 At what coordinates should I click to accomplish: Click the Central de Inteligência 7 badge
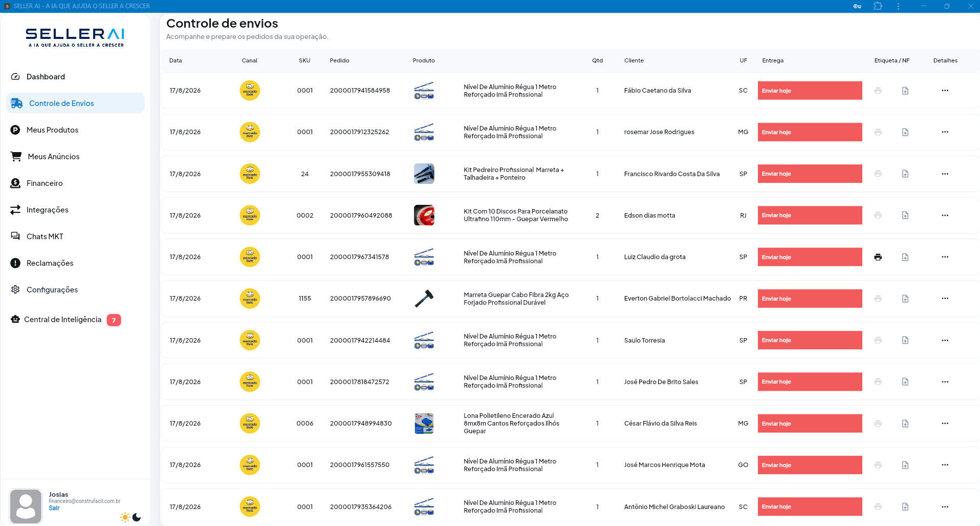click(114, 320)
